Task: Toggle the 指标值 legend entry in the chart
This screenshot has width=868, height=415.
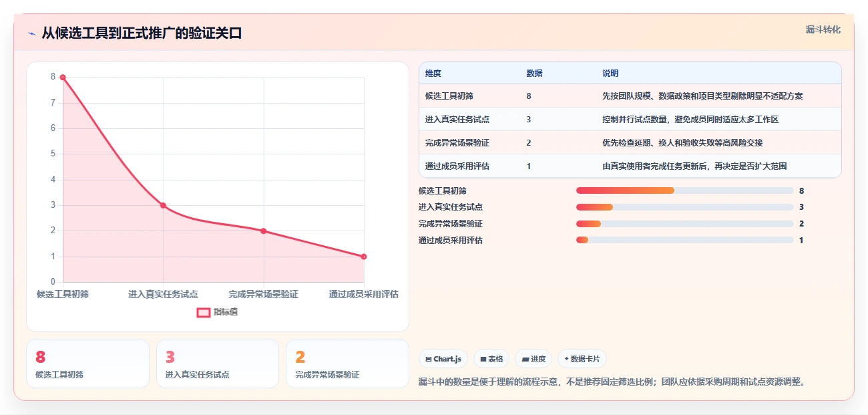Action: click(x=218, y=312)
